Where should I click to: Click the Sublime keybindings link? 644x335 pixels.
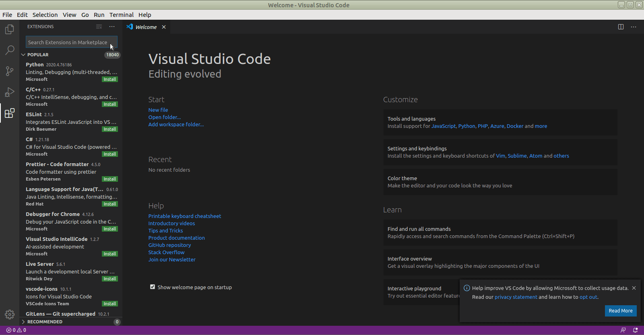coord(517,156)
